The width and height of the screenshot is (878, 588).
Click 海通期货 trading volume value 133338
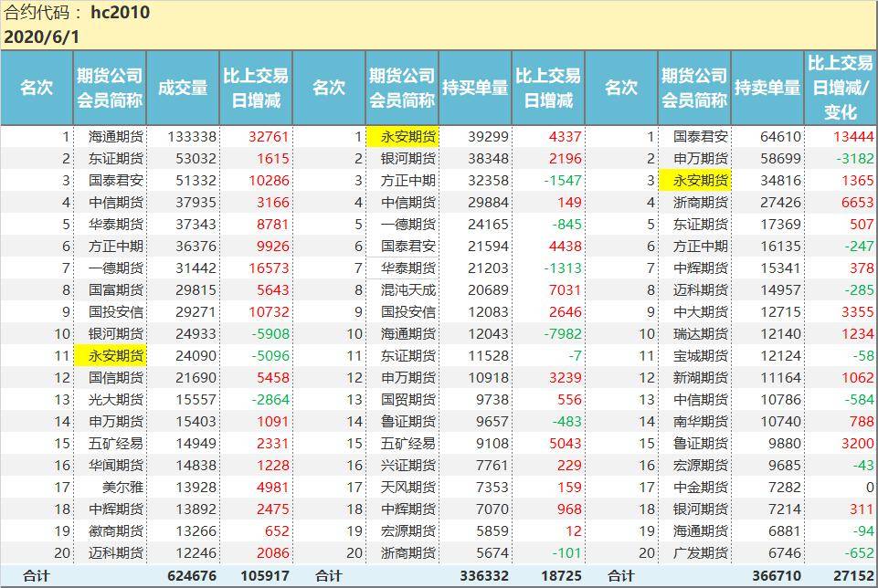point(192,136)
